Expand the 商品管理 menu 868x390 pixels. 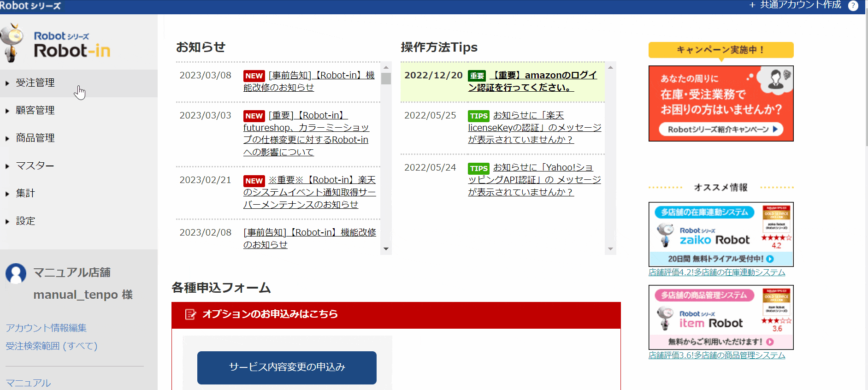pyautogui.click(x=78, y=138)
